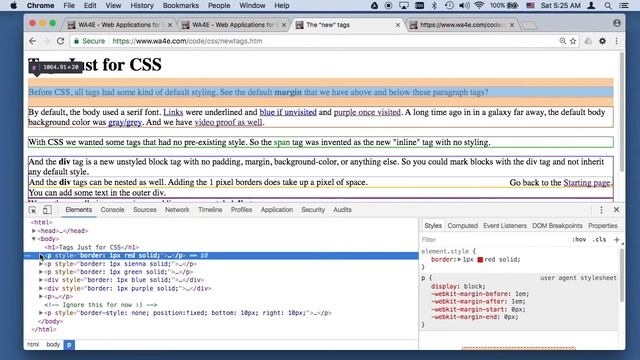This screenshot has height=360, width=640.
Task: Click the 'gray/grey' link
Action: [125, 122]
